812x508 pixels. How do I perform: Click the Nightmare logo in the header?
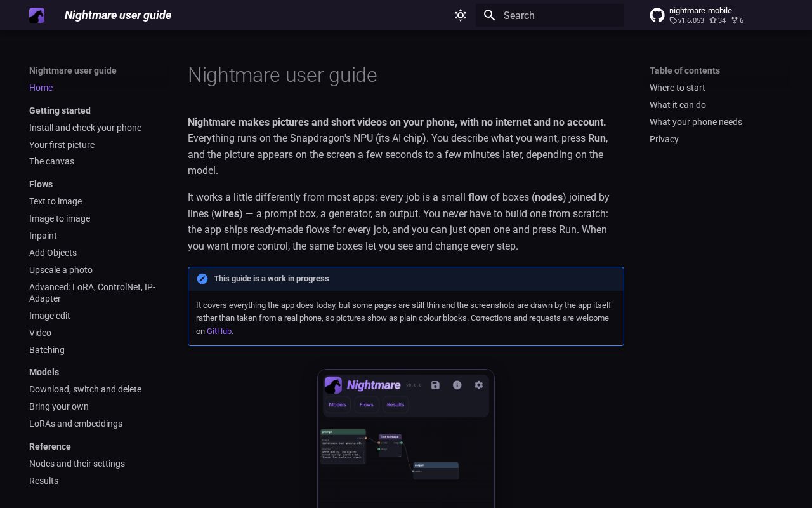click(x=37, y=15)
